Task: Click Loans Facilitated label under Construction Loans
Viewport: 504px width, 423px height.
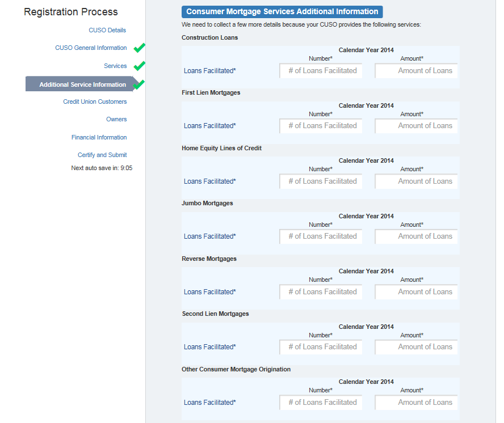Action: point(209,71)
